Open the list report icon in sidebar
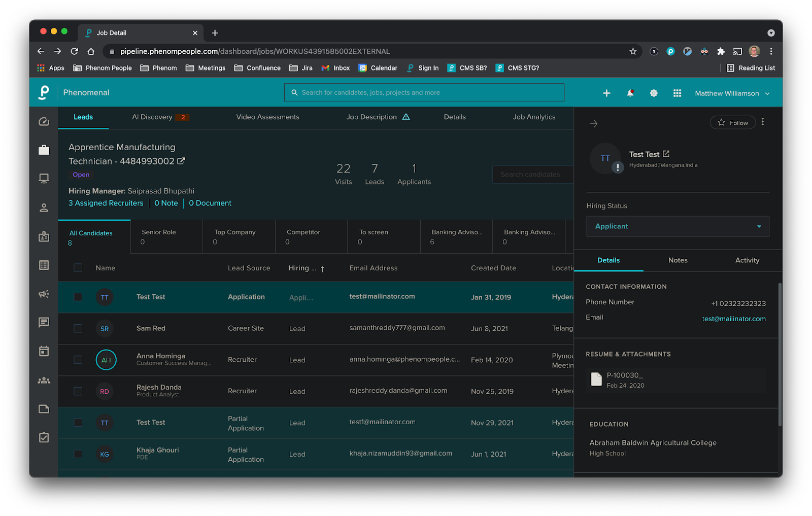 44,265
